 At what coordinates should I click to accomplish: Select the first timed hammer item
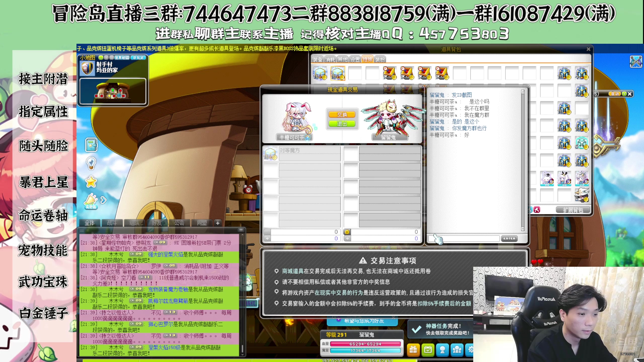[x=390, y=73]
